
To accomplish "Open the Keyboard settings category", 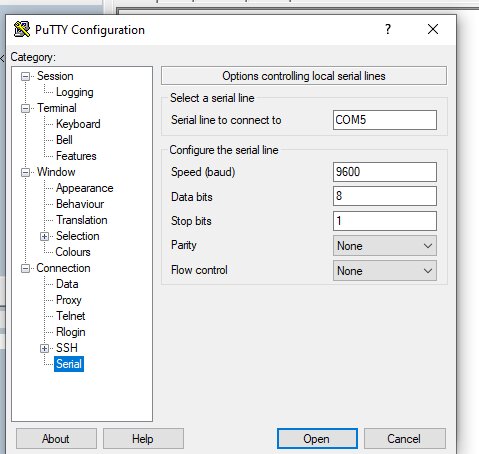I will [78, 124].
